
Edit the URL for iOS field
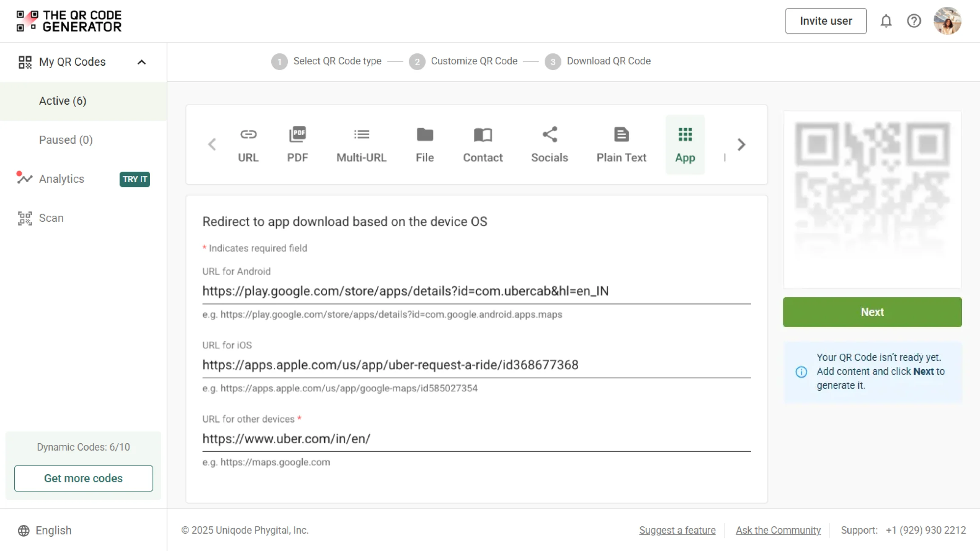(476, 365)
